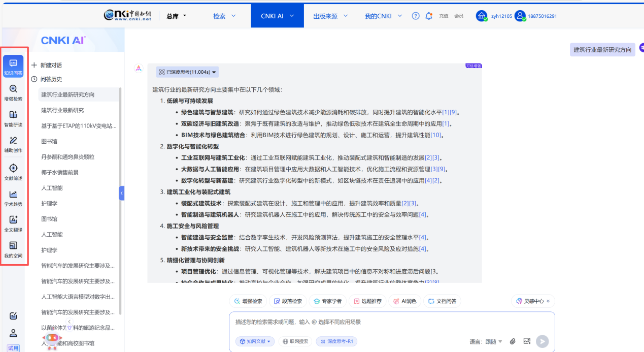
Task: Click the attachment paperclip icon
Action: coord(513,341)
